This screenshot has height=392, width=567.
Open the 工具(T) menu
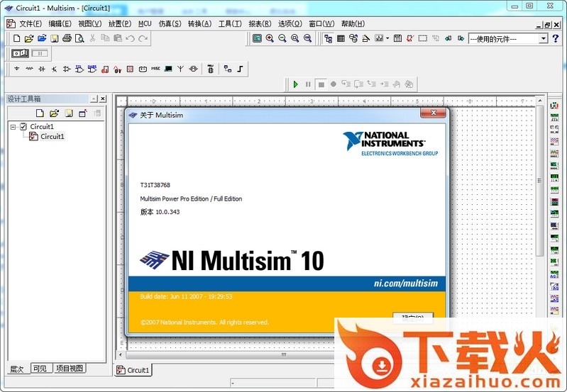[230, 24]
